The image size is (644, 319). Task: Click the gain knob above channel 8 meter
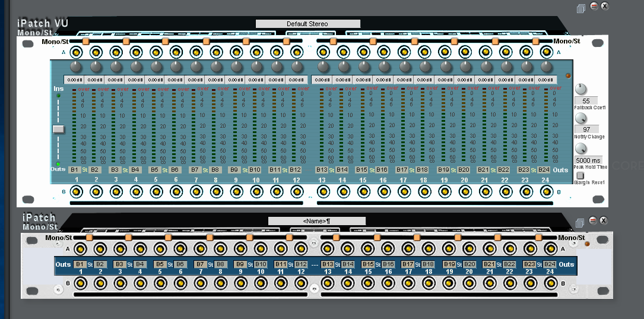tap(217, 67)
